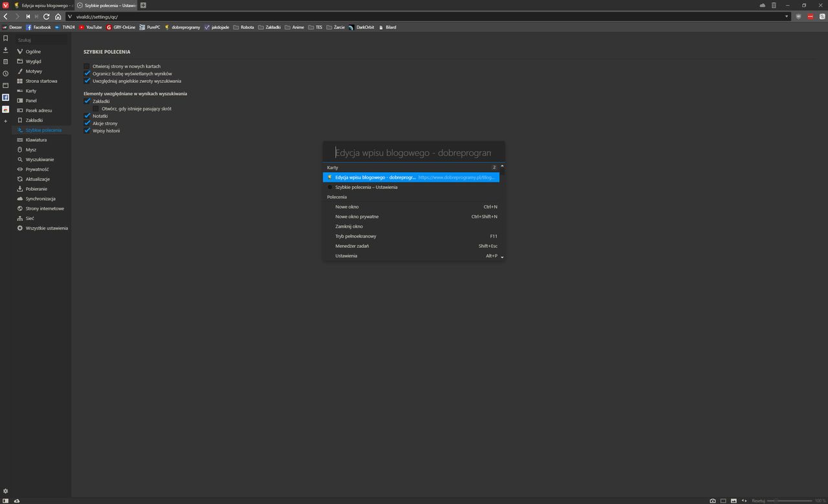
Task: Open Deezer bookmark
Action: point(12,27)
